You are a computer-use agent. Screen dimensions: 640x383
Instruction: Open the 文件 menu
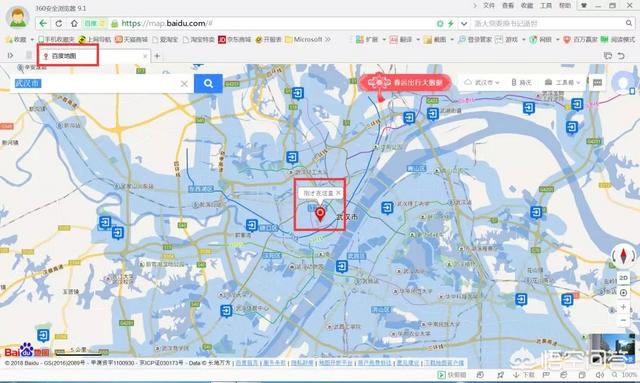pos(489,5)
